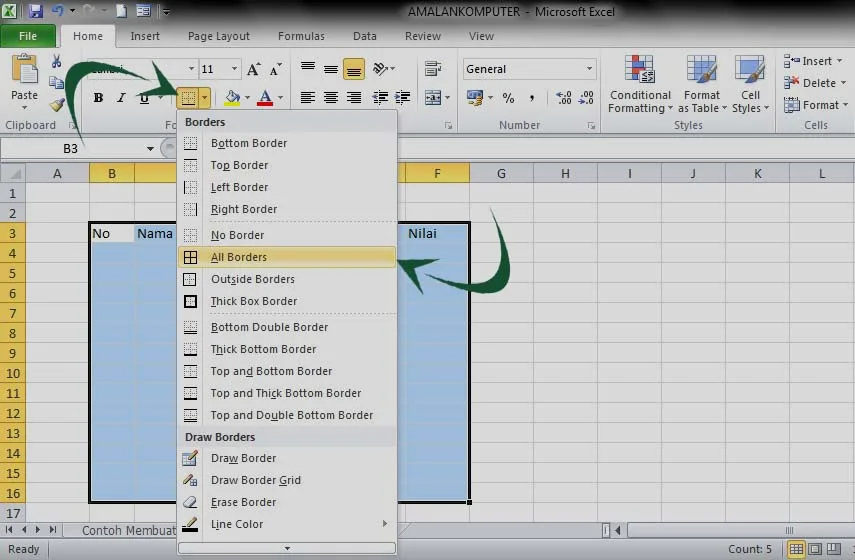Click the Undo arrow icon
The image size is (855, 560).
click(57, 11)
